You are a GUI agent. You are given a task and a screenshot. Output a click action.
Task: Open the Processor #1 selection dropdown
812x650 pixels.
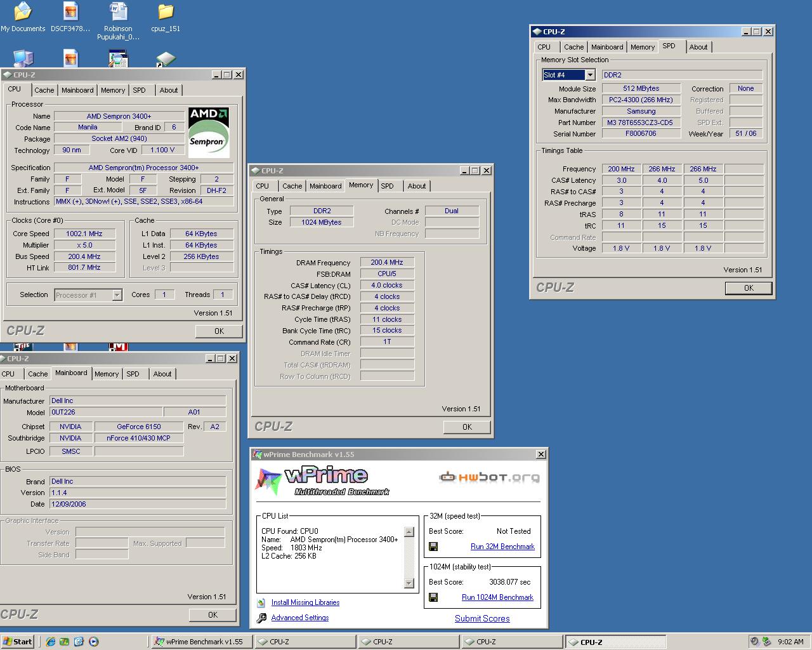tap(117, 295)
